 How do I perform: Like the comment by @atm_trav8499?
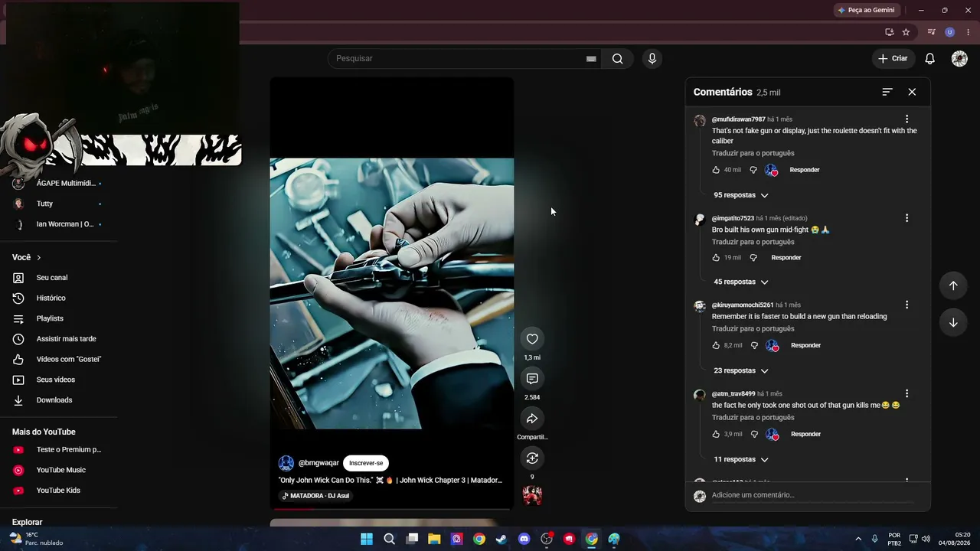coord(716,434)
